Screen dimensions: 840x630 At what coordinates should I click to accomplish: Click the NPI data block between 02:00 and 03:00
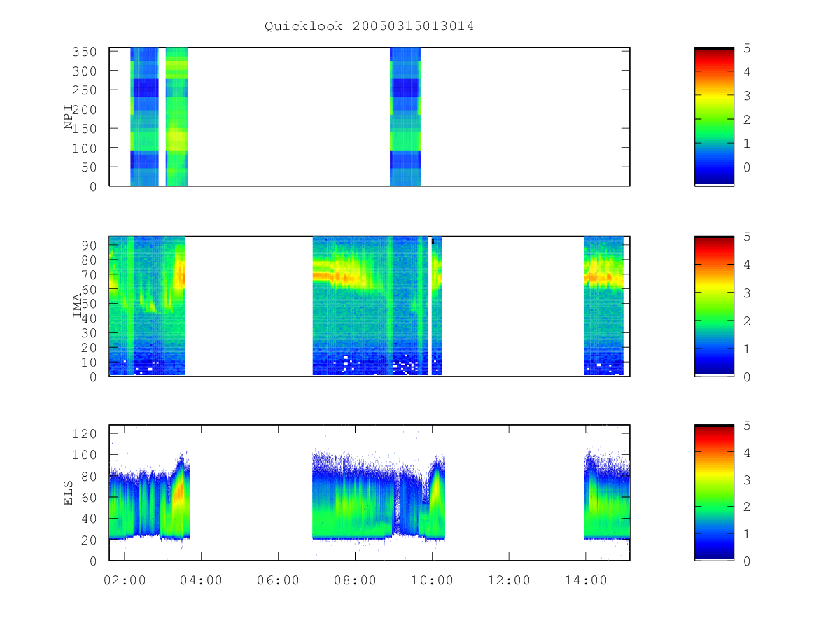(x=144, y=116)
